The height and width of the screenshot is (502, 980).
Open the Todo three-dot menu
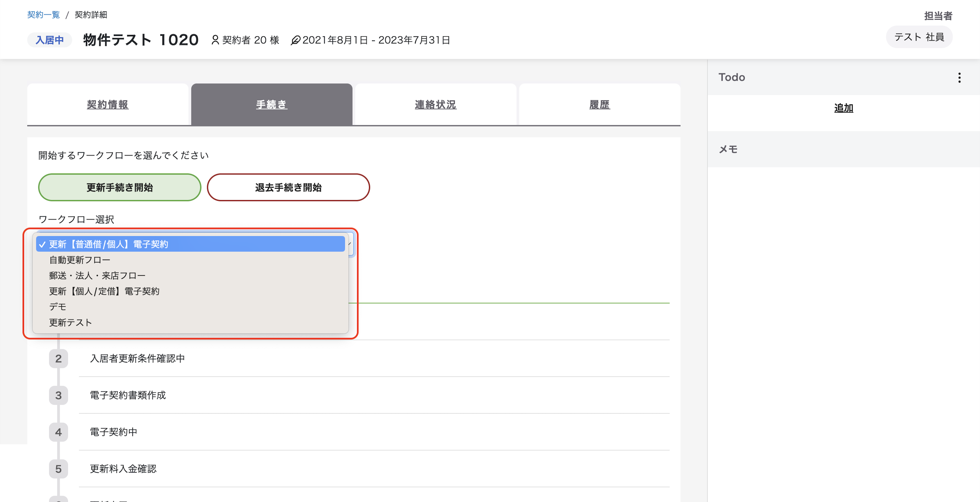(x=959, y=77)
